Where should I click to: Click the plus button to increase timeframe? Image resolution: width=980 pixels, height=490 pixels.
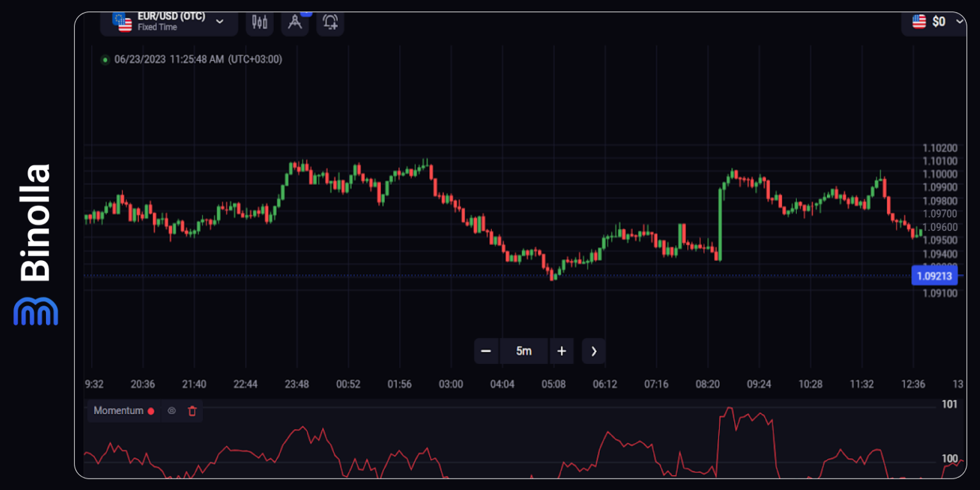(561, 351)
